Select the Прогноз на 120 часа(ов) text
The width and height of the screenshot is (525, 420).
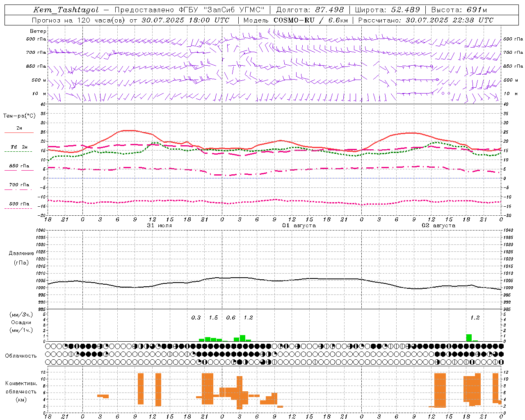[79, 20]
